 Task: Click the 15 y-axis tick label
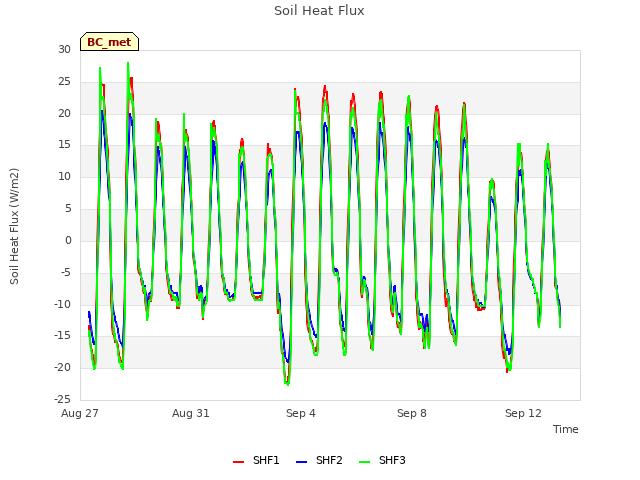pos(64,145)
